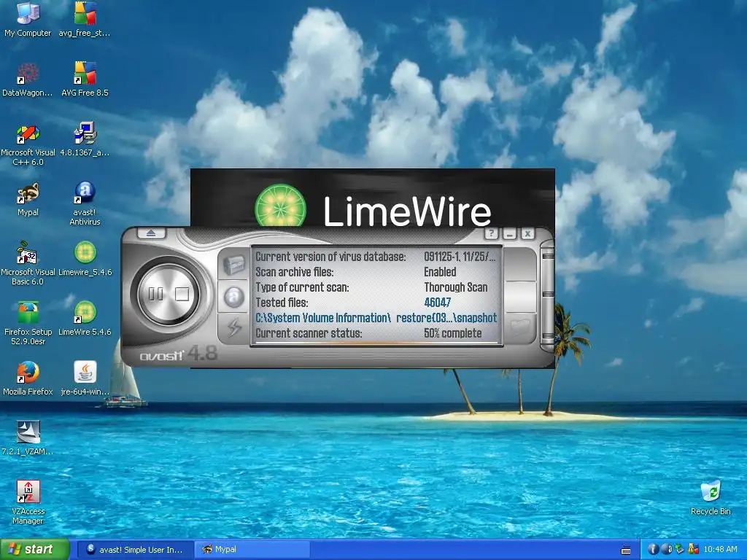747x560 pixels.
Task: Open the avast! virus chest icon
Action: [x=234, y=264]
